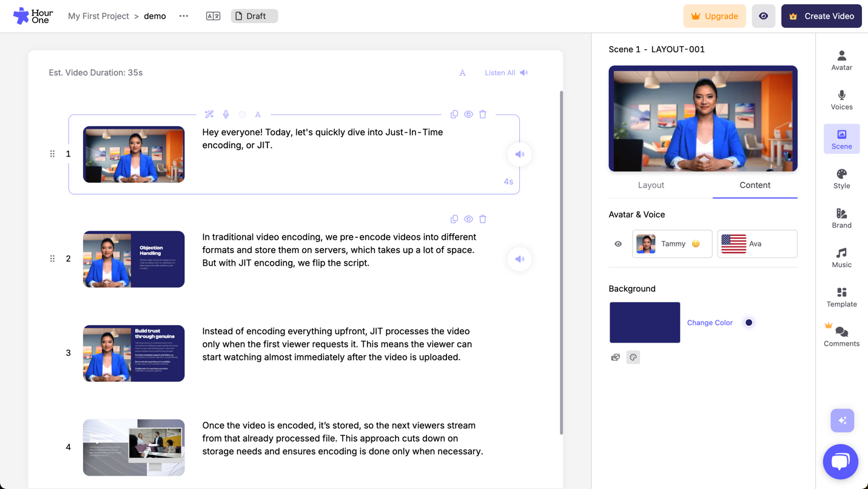Image resolution: width=868 pixels, height=489 pixels.
Task: Open the Template panel
Action: [x=841, y=297]
